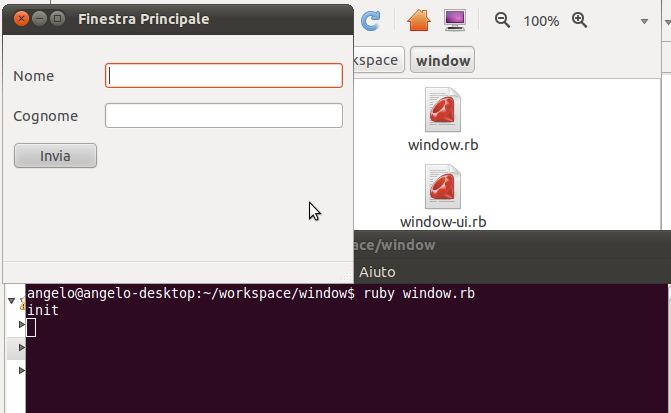Image resolution: width=671 pixels, height=413 pixels.
Task: Close the Finestra Principale window
Action: click(21, 19)
